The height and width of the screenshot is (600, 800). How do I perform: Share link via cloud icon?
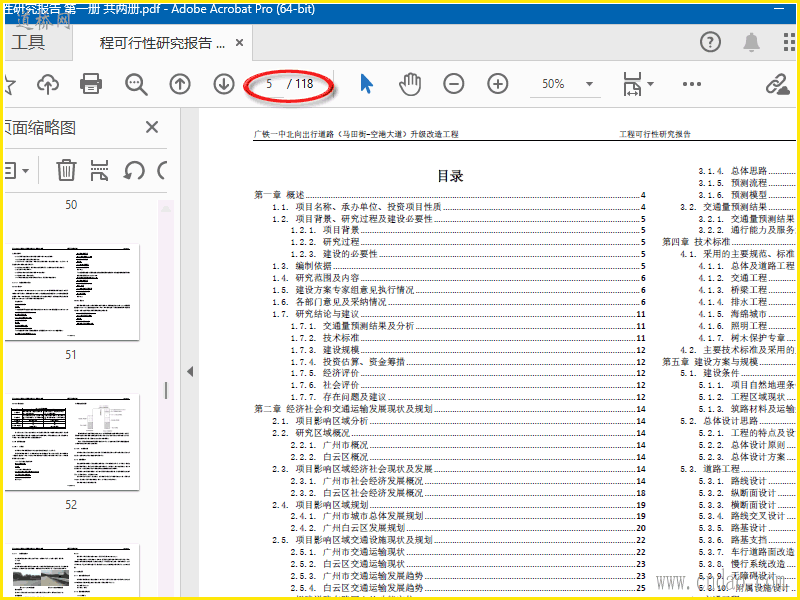[777, 84]
